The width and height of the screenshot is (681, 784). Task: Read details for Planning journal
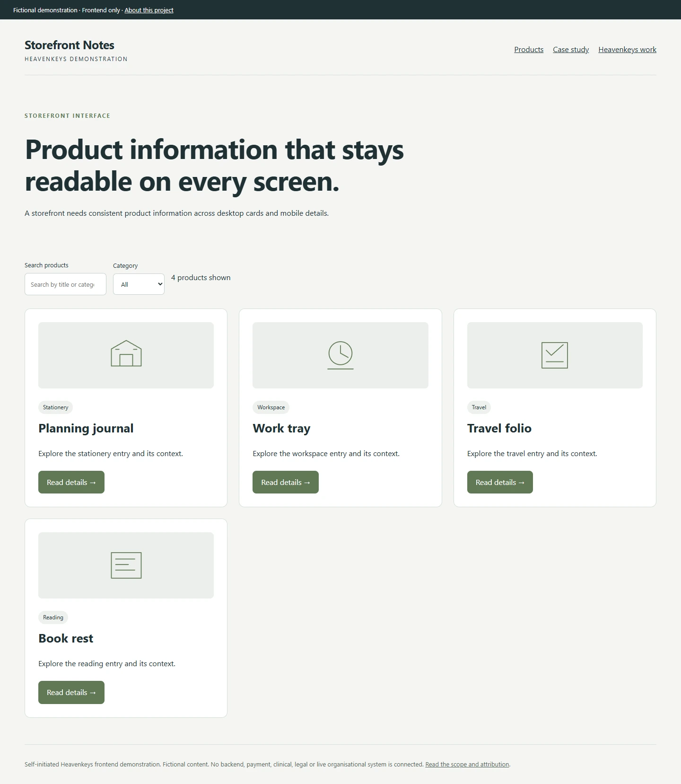pos(71,482)
